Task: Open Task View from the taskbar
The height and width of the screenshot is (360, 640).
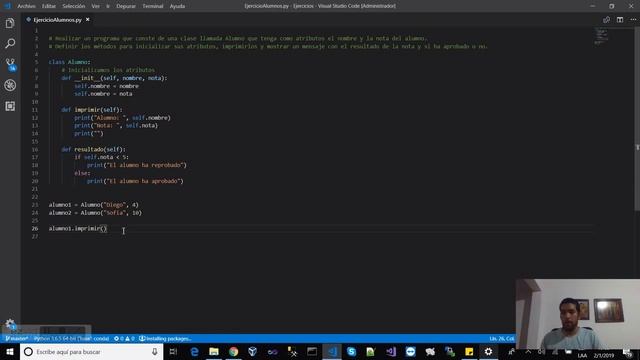Action: 173,351
